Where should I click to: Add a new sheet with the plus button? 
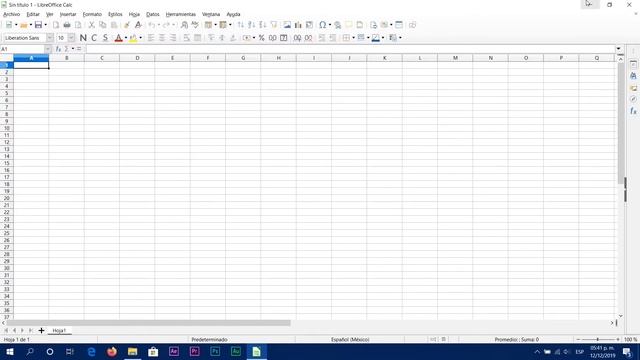point(41,330)
